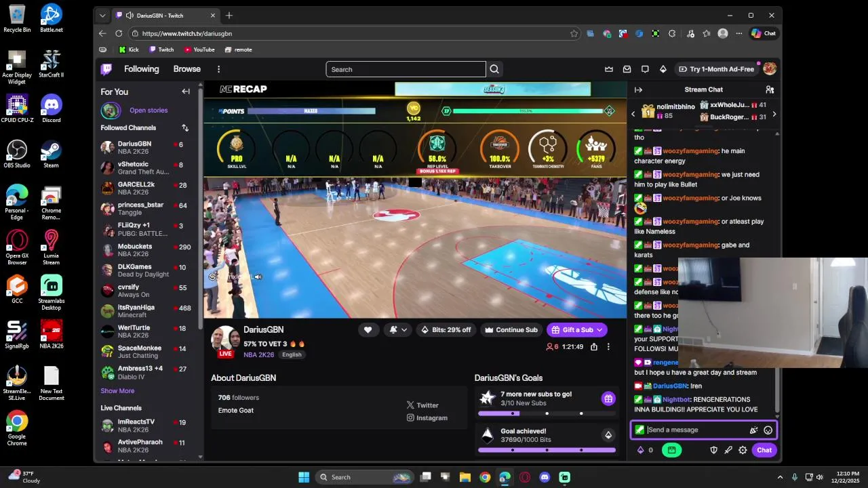The width and height of the screenshot is (868, 488).
Task: Click new subs goal progress bar
Action: tap(547, 413)
